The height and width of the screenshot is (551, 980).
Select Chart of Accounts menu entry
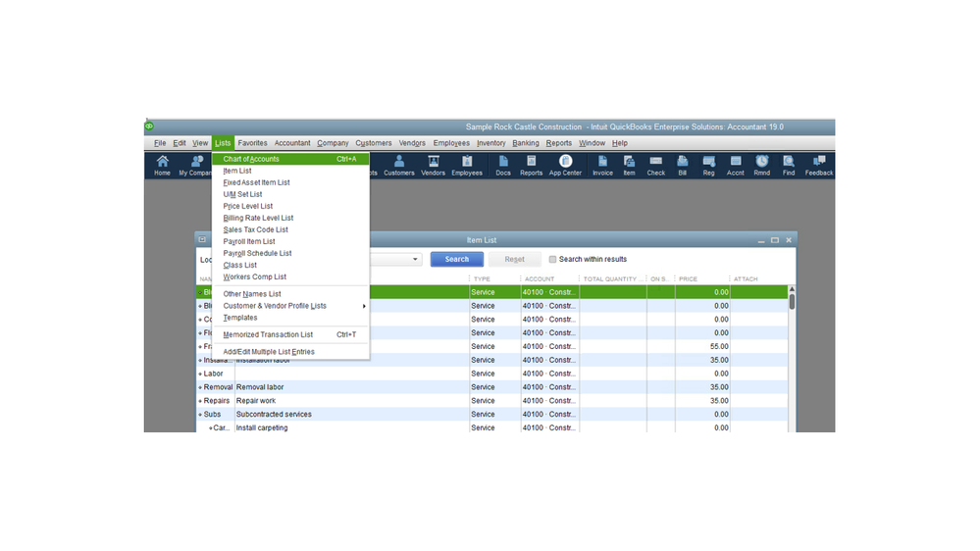pyautogui.click(x=290, y=159)
